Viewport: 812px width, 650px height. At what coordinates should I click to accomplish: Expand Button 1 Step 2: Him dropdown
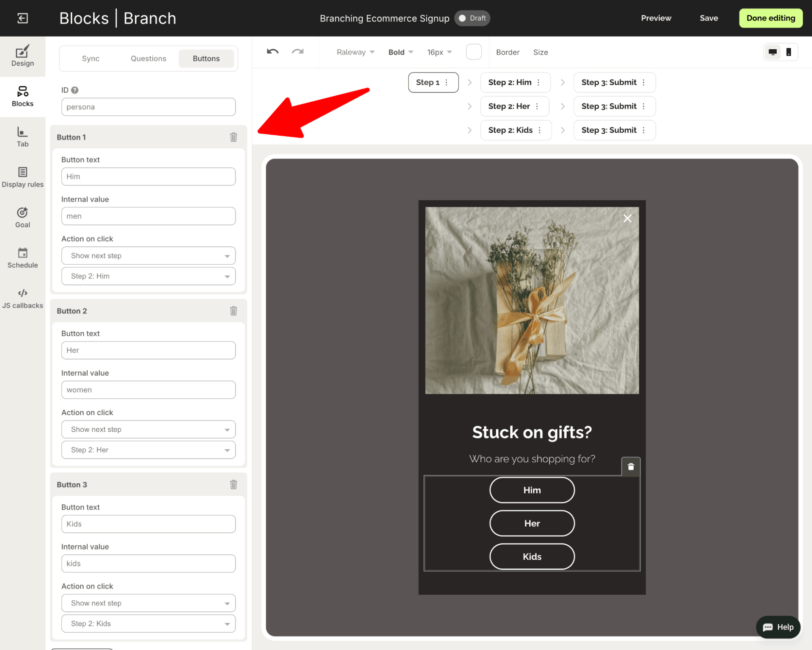[x=148, y=276]
